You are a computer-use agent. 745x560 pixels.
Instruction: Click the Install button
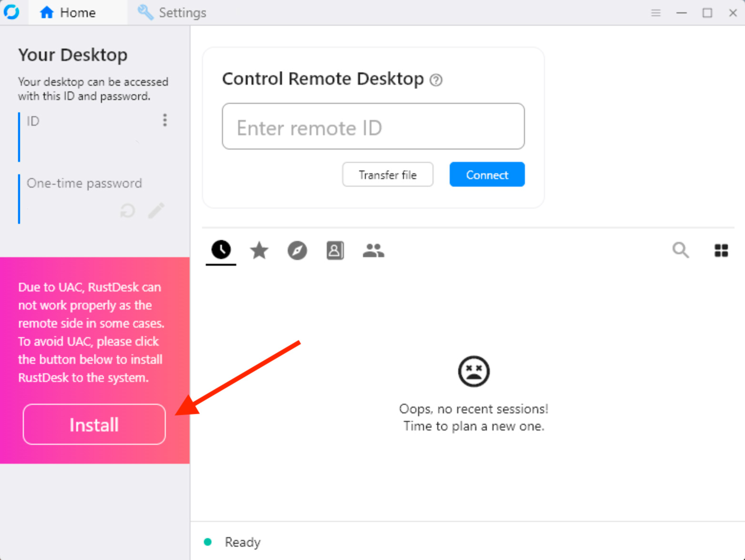[94, 424]
